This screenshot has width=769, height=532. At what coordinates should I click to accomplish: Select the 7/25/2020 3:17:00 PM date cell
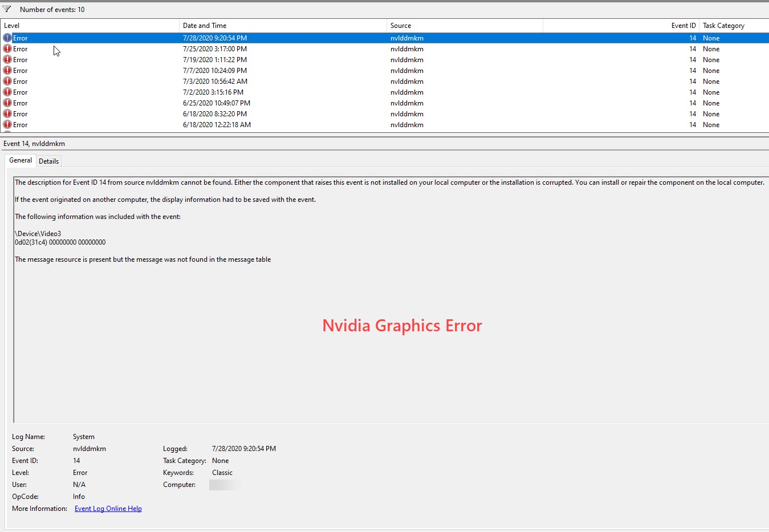click(215, 49)
